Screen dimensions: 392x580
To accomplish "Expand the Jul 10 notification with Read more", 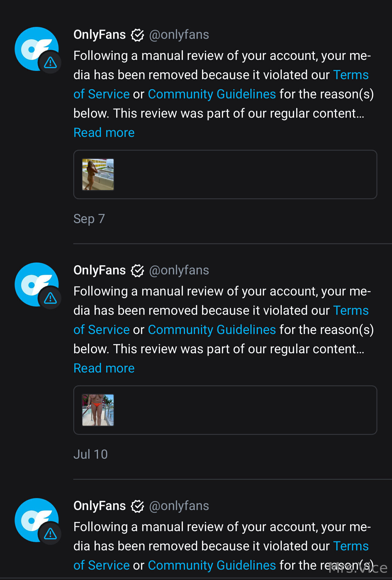I will (104, 368).
